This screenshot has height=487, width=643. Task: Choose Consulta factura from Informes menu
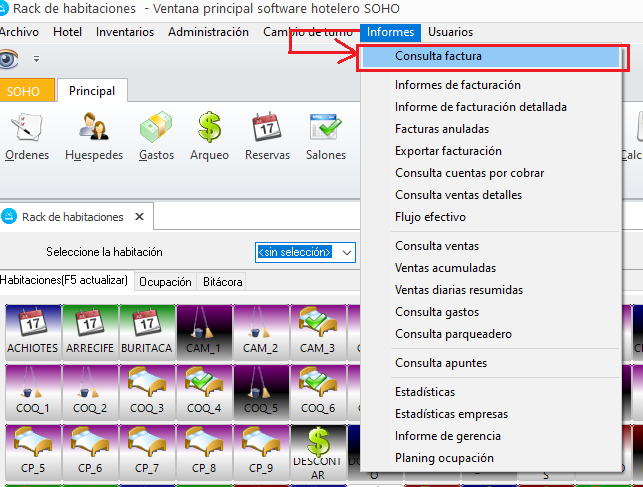coord(438,57)
